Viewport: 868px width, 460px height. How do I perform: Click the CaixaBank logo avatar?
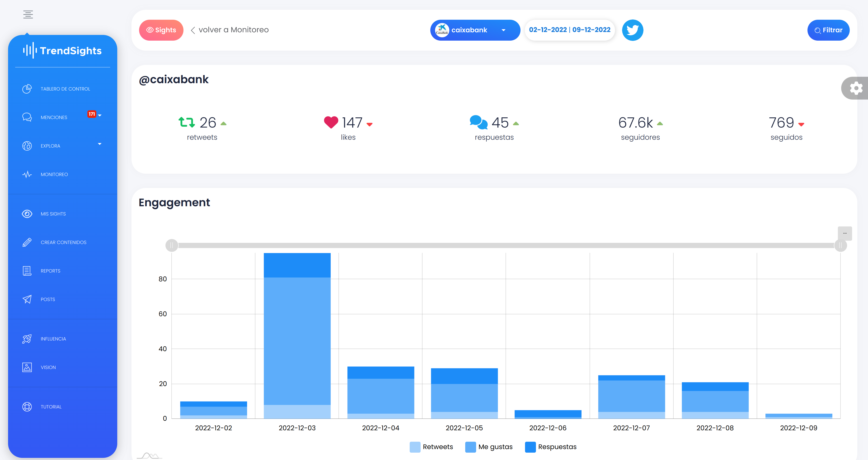pos(442,30)
